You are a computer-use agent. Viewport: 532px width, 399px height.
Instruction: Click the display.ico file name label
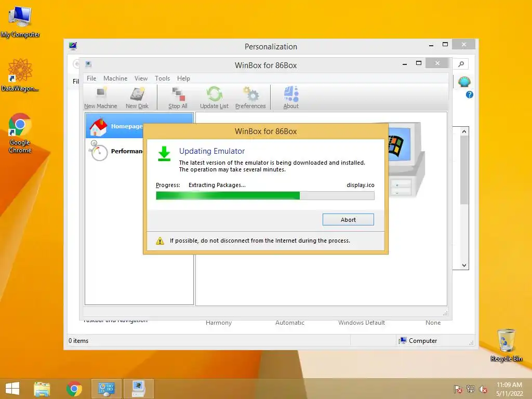tap(361, 185)
